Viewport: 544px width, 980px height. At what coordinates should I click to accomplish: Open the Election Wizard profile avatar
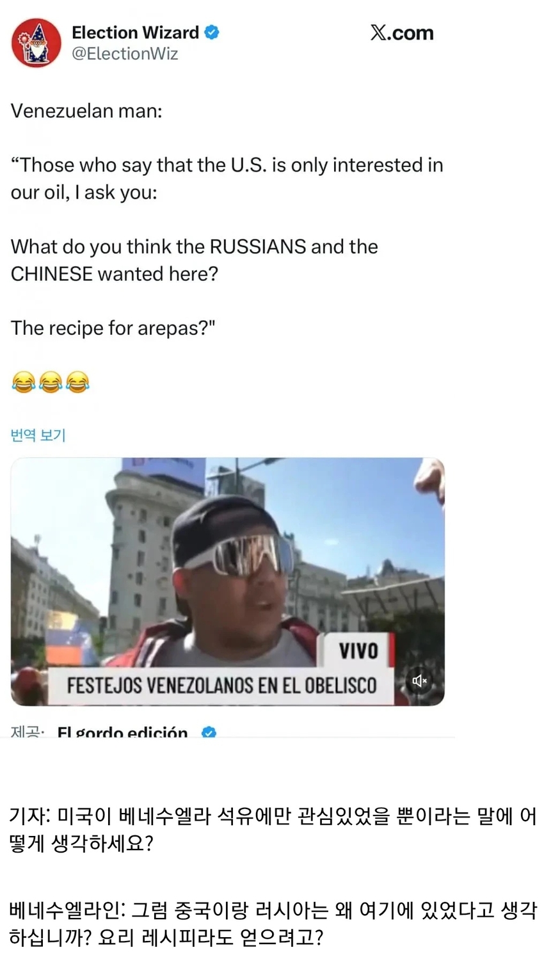(36, 43)
